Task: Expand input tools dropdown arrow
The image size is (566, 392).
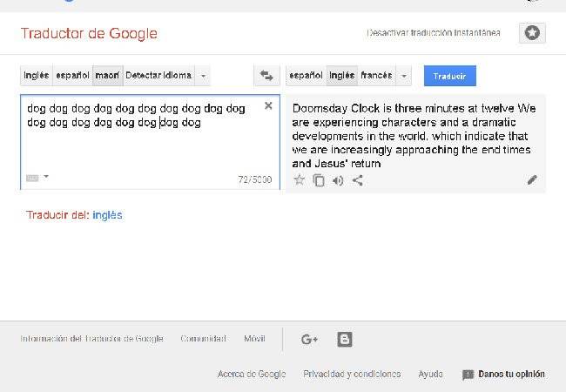Action: [x=46, y=177]
